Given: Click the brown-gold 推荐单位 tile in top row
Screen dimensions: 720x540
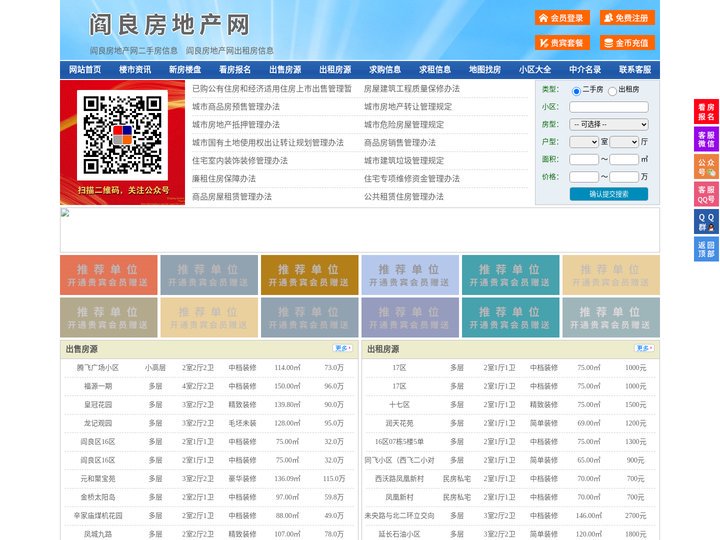Looking at the screenshot, I should pos(309,275).
